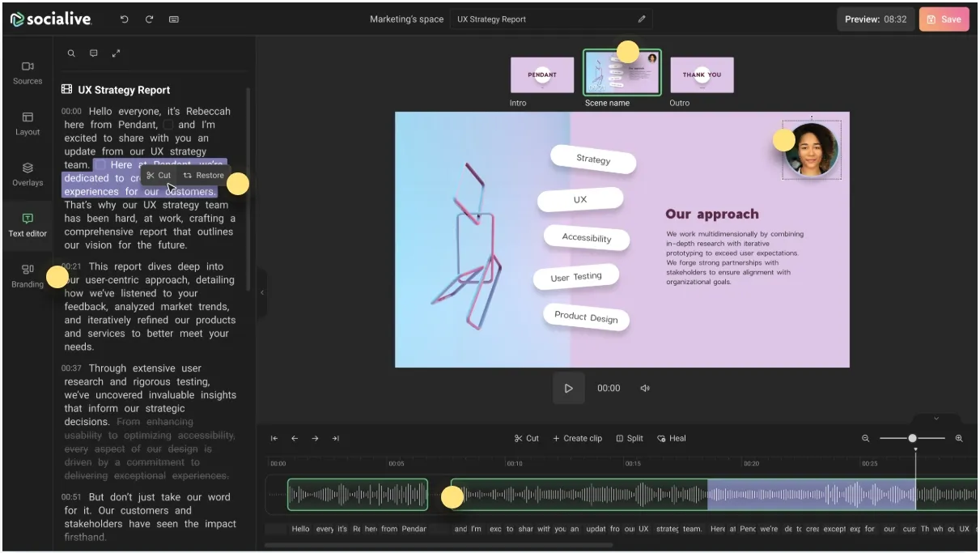
Task: Open keyboard shortcuts icon in top bar
Action: pyautogui.click(x=174, y=19)
